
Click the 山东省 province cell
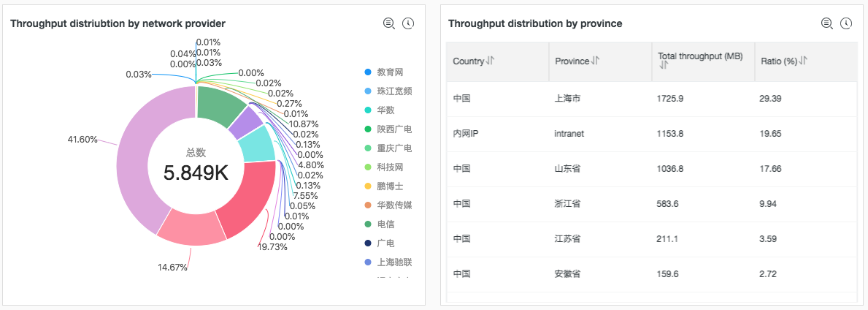[567, 169]
